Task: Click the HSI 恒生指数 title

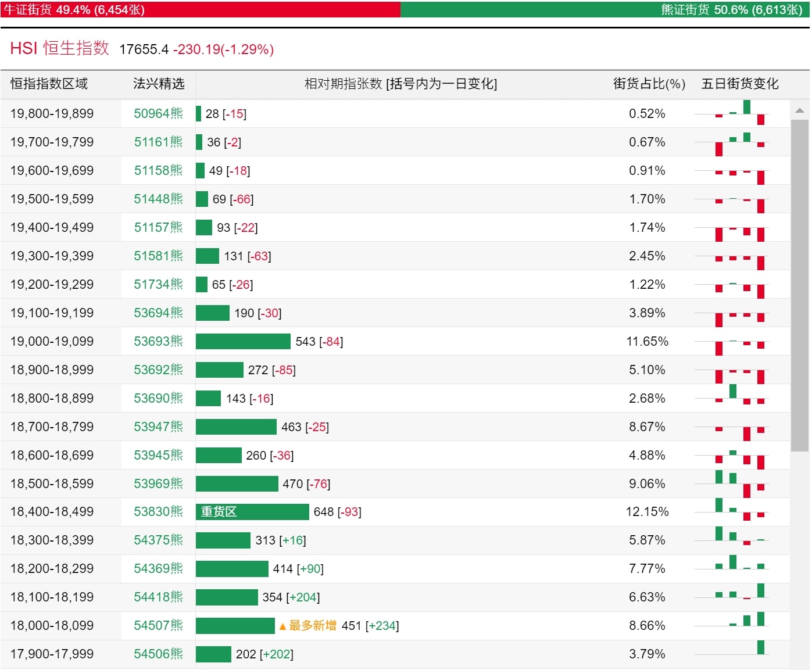Action: click(59, 48)
